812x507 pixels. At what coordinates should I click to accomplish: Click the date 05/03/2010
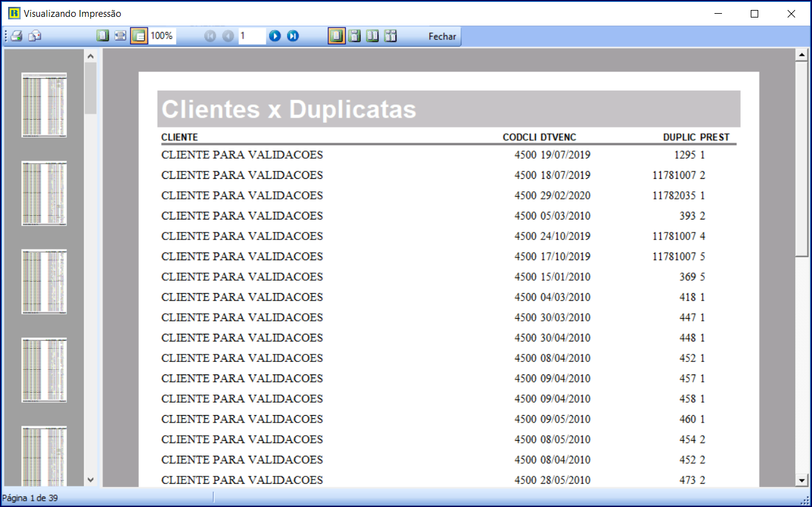pyautogui.click(x=565, y=216)
